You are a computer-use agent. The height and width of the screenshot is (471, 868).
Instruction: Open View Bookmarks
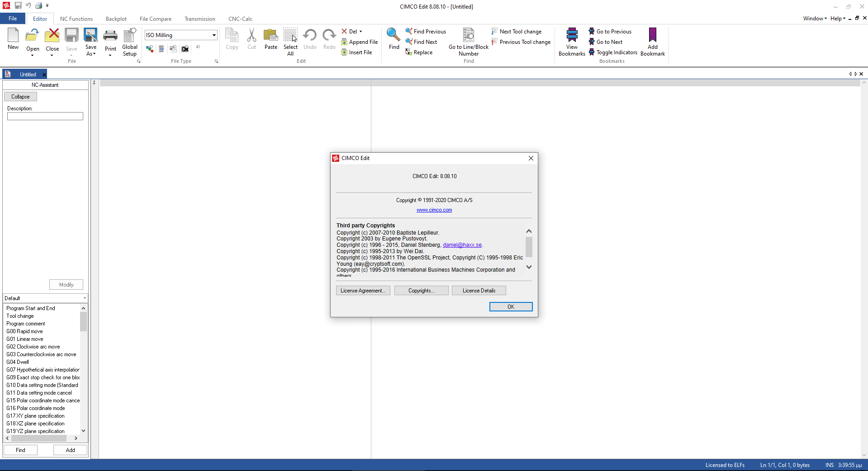(x=572, y=42)
